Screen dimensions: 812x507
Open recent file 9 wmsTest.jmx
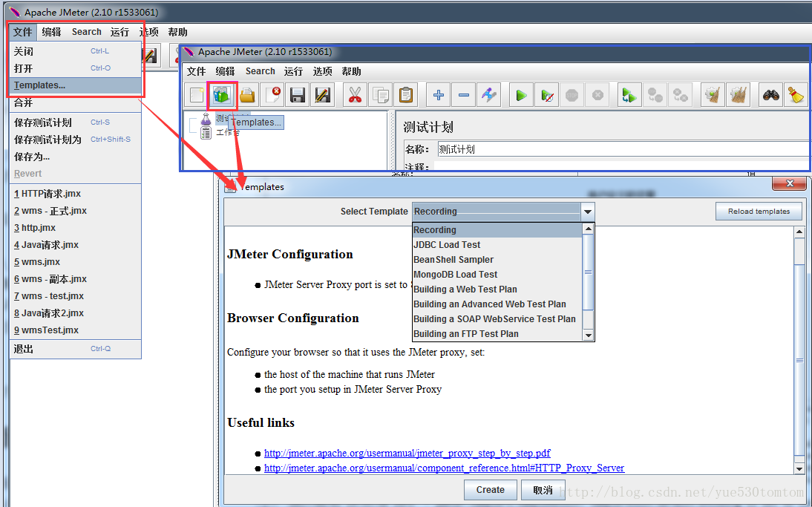coord(76,330)
